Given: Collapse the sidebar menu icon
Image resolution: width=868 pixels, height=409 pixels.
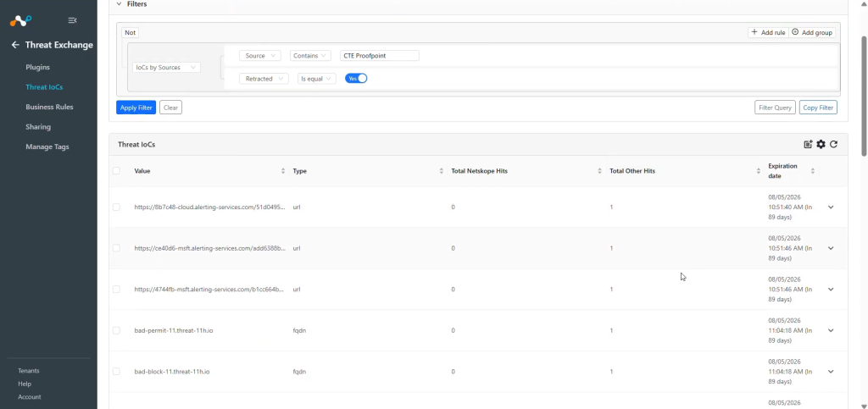Looking at the screenshot, I should [x=72, y=20].
